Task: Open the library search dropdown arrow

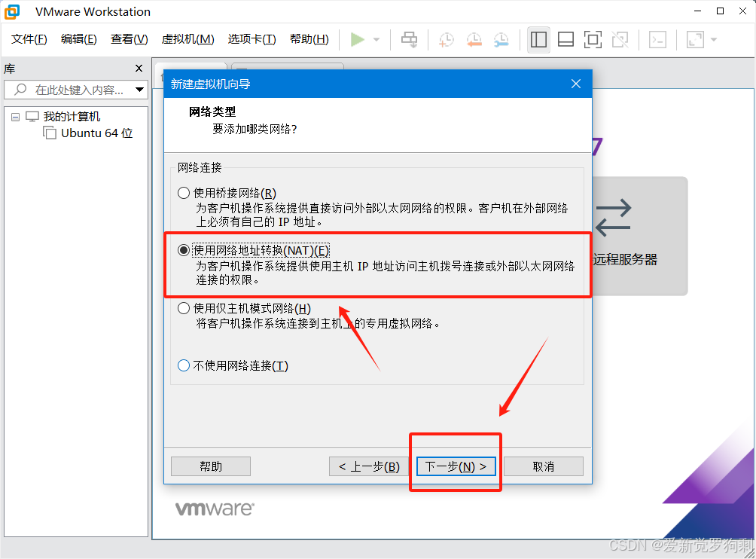Action: click(x=140, y=90)
